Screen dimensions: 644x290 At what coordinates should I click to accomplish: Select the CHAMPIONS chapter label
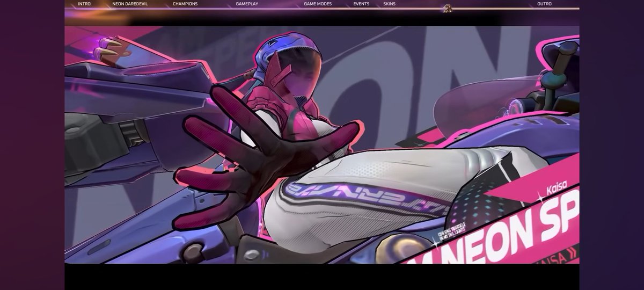(185, 4)
